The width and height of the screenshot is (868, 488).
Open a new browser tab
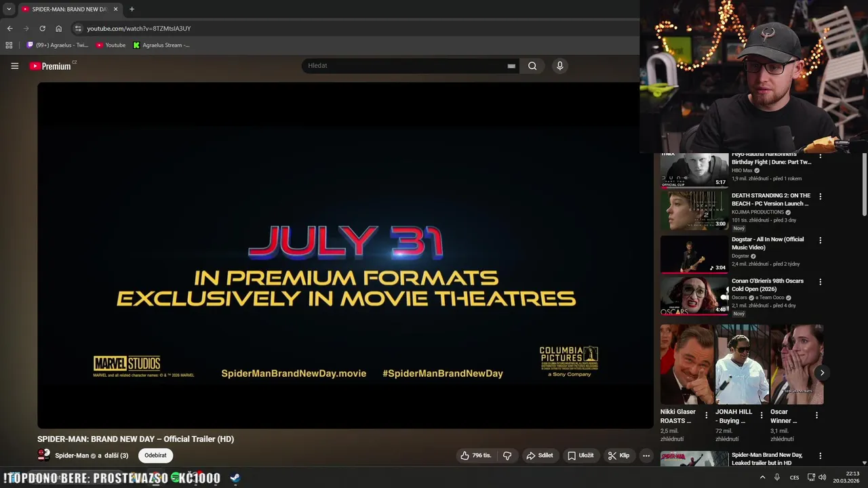pyautogui.click(x=132, y=9)
